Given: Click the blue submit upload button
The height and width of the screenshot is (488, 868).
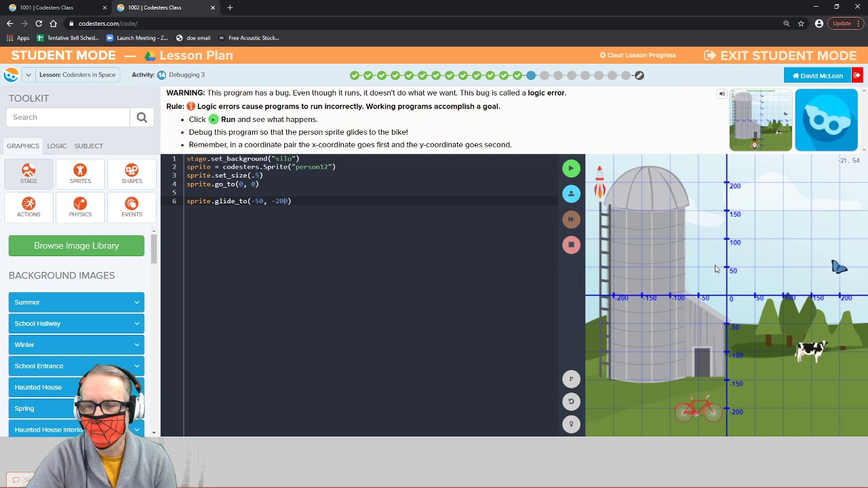Looking at the screenshot, I should [x=571, y=194].
